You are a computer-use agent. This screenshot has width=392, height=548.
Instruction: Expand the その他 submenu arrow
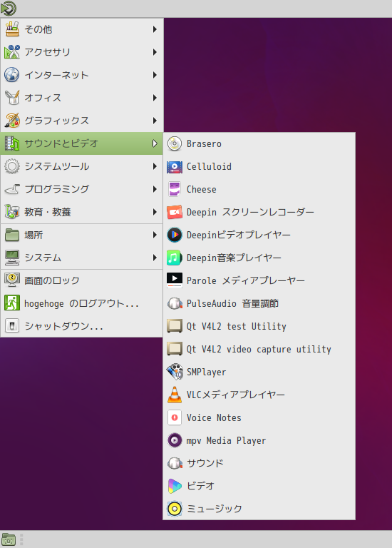(155, 29)
